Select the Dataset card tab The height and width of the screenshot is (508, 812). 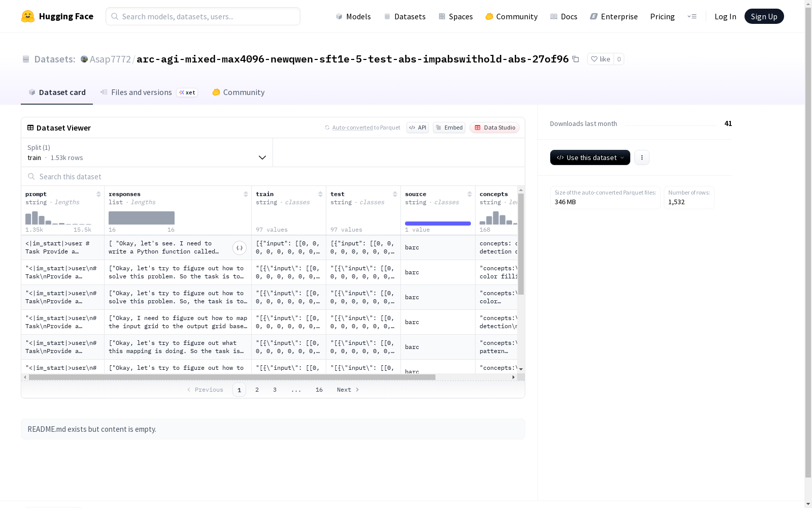57,92
